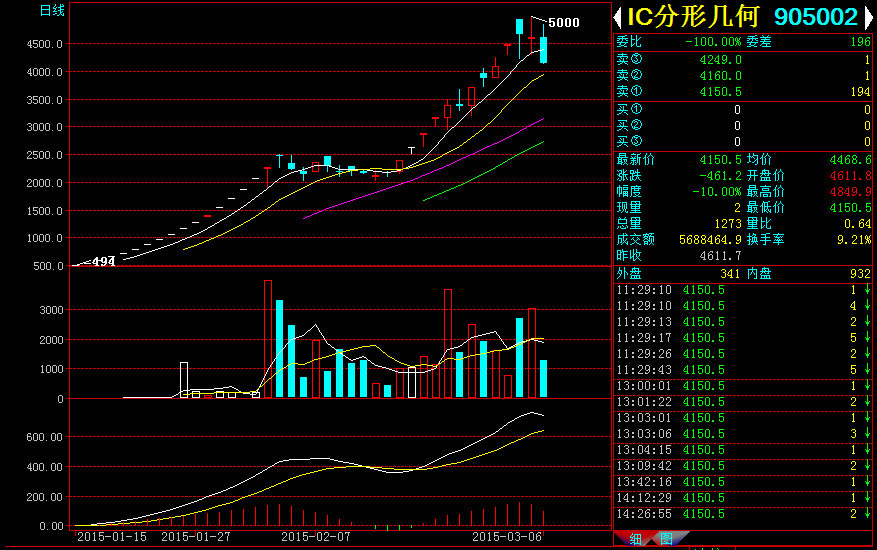Click the 买② row label
The width and height of the screenshot is (877, 550).
pyautogui.click(x=629, y=126)
